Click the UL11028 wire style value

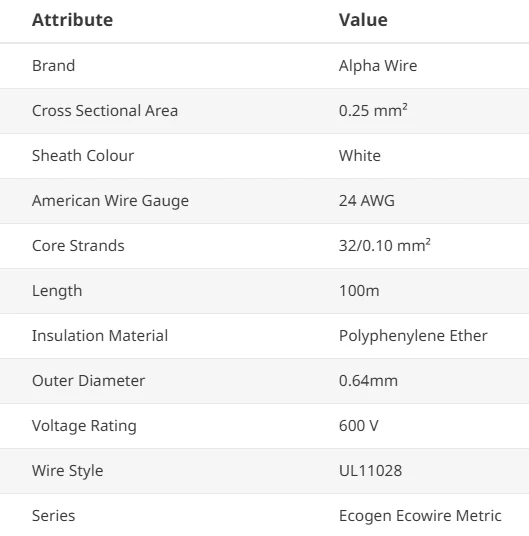tap(370, 471)
